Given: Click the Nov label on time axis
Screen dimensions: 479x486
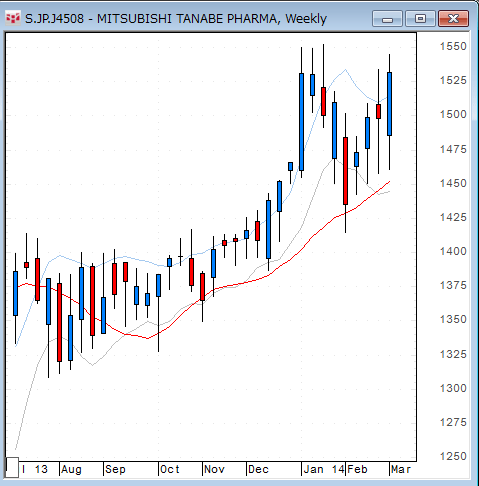Looking at the screenshot, I should click(214, 470).
